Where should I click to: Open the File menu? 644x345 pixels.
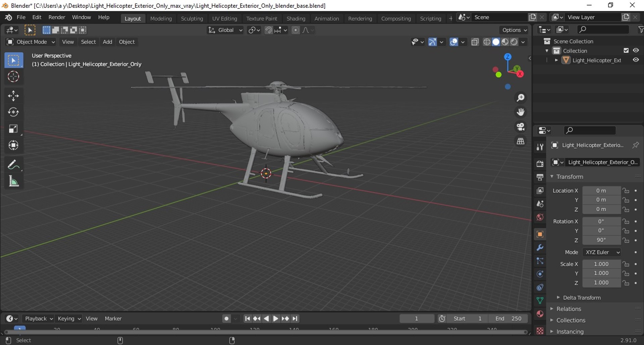pos(21,17)
